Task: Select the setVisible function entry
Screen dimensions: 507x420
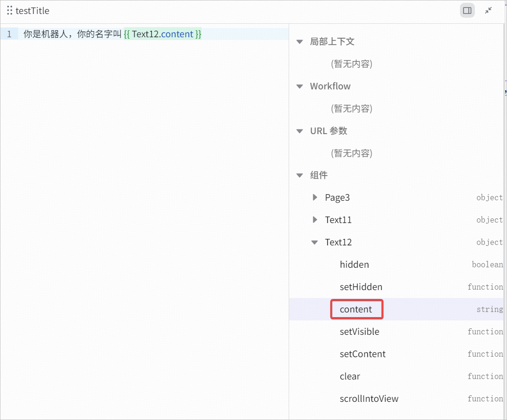Action: pyautogui.click(x=396, y=332)
